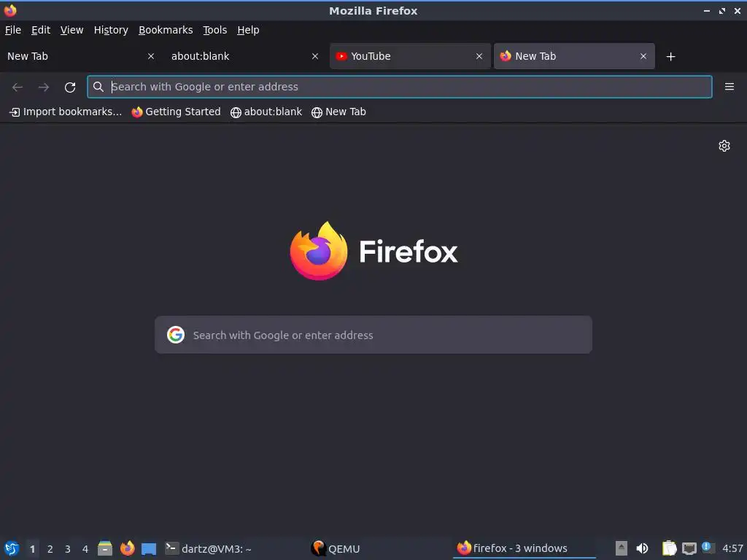Open the Bookmarks menu
The height and width of the screenshot is (560, 747).
tap(166, 30)
